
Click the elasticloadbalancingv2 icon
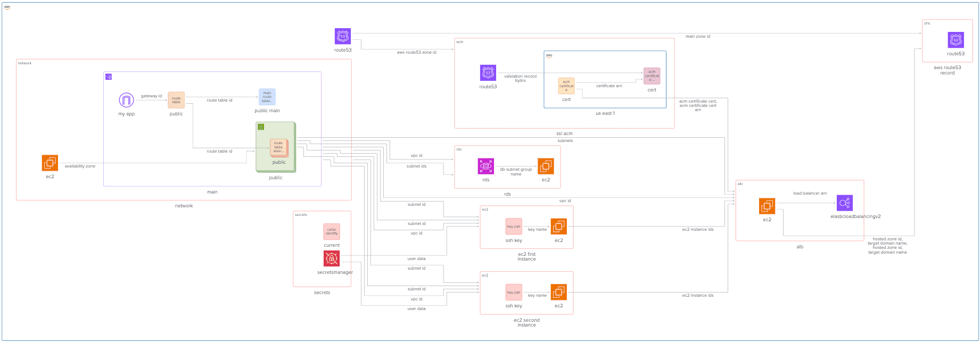844,203
